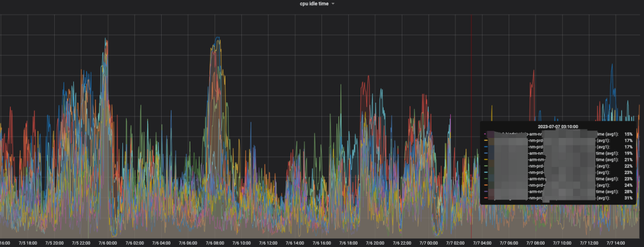
Task: Click the purple series marker on the 28% row
Action: pyautogui.click(x=485, y=192)
